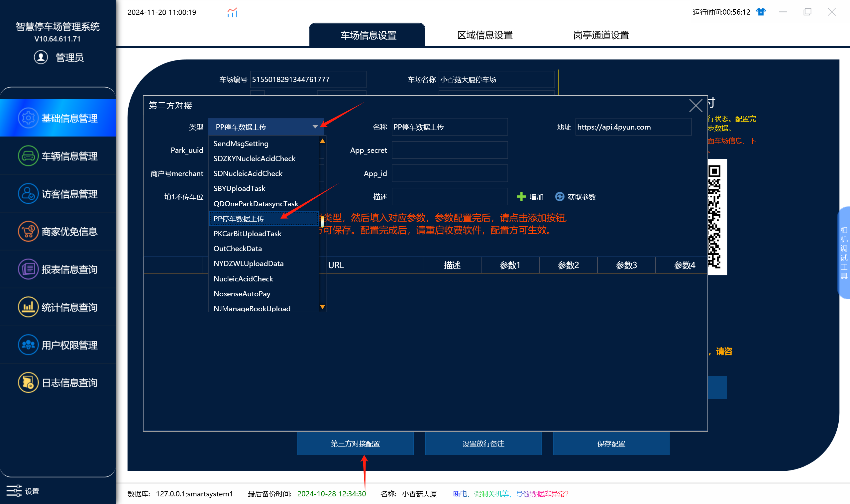
Task: Open the 商家优免信息 cart icon
Action: 28,231
